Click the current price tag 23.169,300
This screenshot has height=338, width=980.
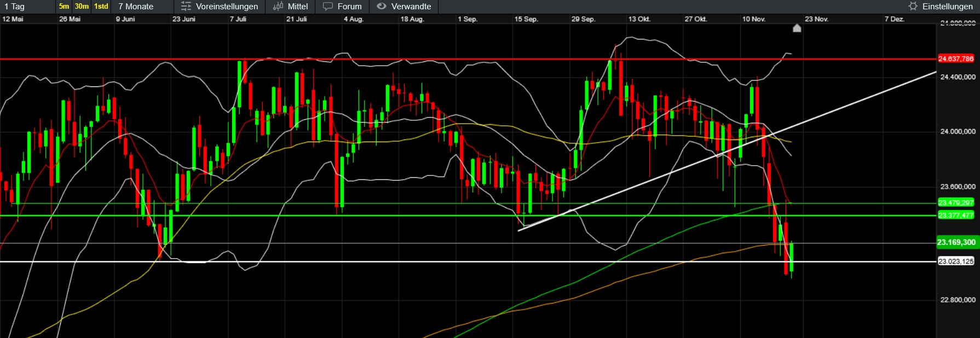956,242
